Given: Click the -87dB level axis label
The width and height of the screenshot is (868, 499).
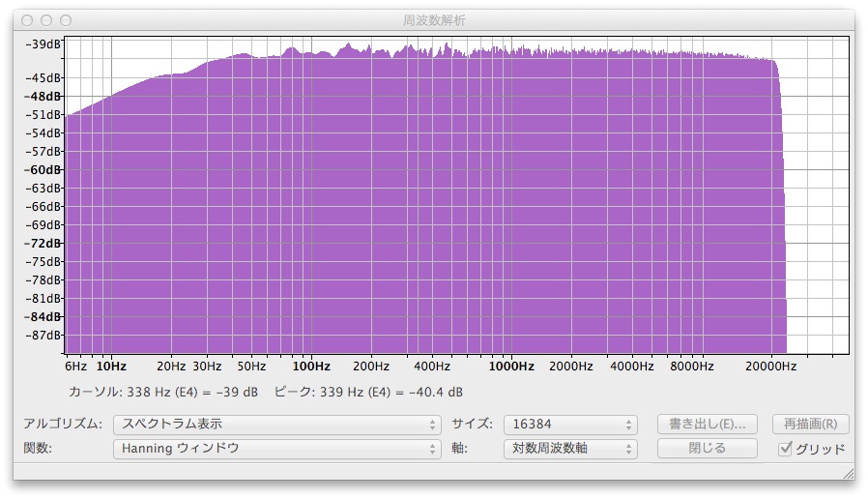Looking at the screenshot, I should tap(43, 335).
